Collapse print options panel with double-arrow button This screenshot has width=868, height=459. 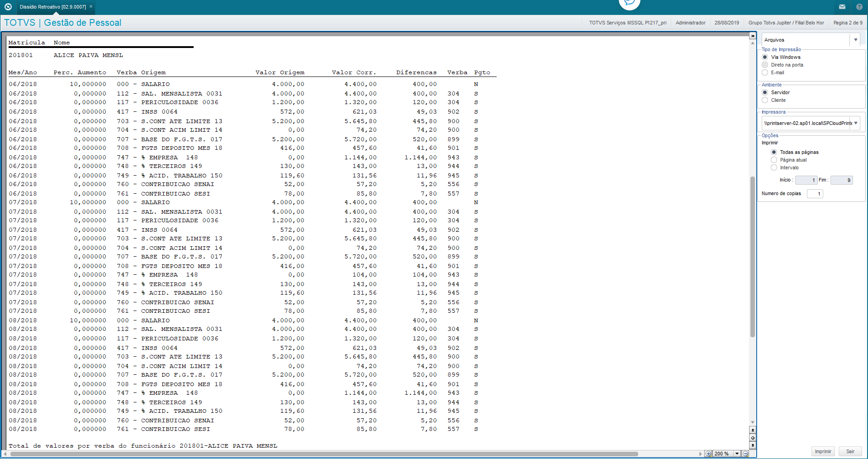753,36
